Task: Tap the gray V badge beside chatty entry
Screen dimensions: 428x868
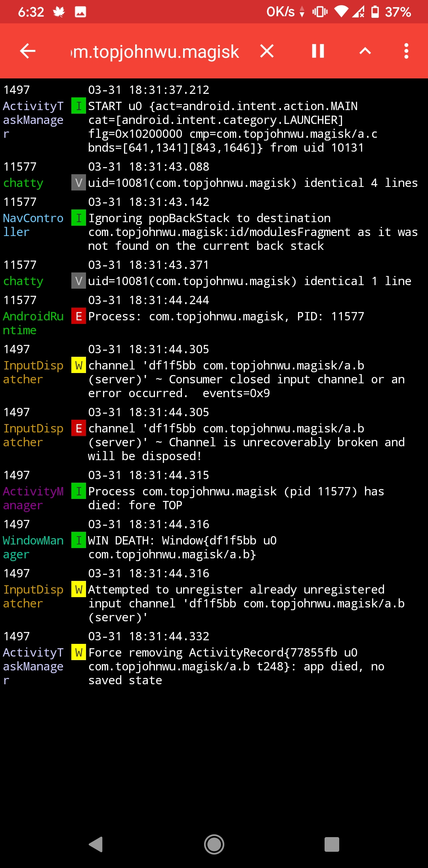Action: tap(78, 183)
